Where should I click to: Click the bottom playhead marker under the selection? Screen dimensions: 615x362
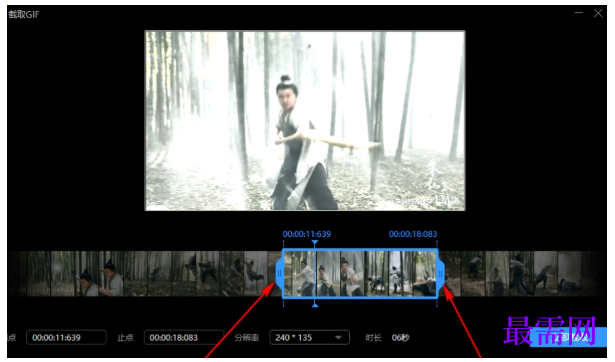[315, 305]
